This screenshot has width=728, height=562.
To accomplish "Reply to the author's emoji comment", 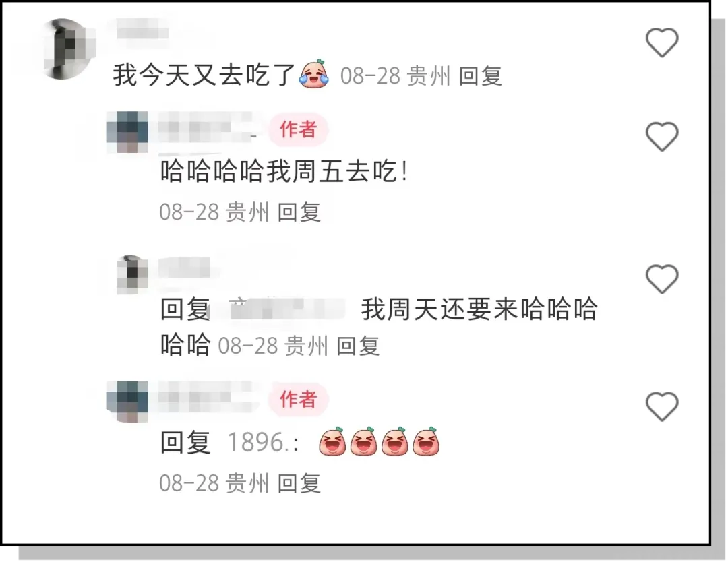I will point(299,483).
